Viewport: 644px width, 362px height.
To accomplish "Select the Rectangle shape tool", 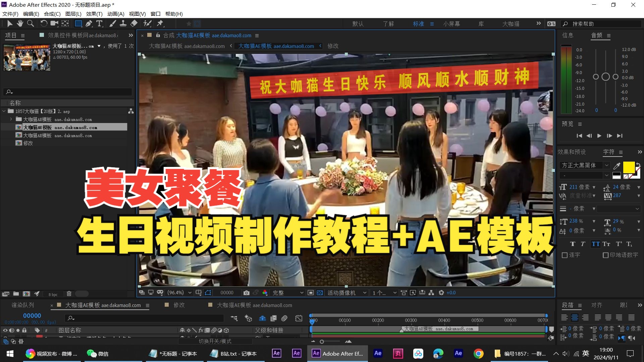I will click(x=78, y=23).
